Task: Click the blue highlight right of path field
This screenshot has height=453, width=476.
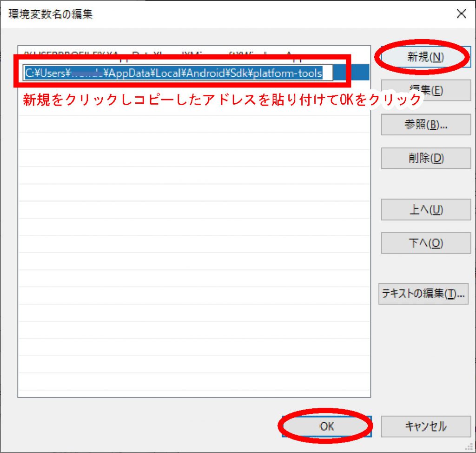Action: [352, 73]
